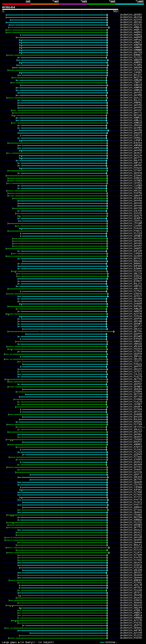Select truncated hit label UniRef100_UPI000..
The image size is (146, 644).
[132, 427]
